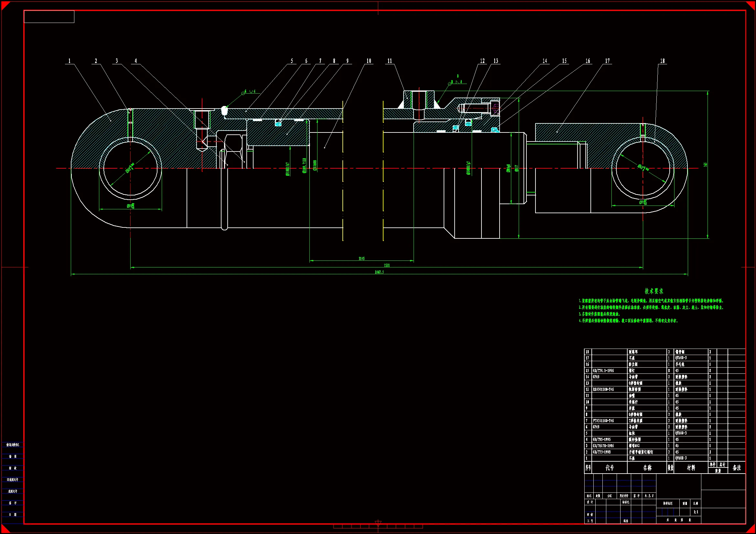The width and height of the screenshot is (756, 534).
Task: Select the GB/T6170-1986 code cell
Action: coord(603,445)
